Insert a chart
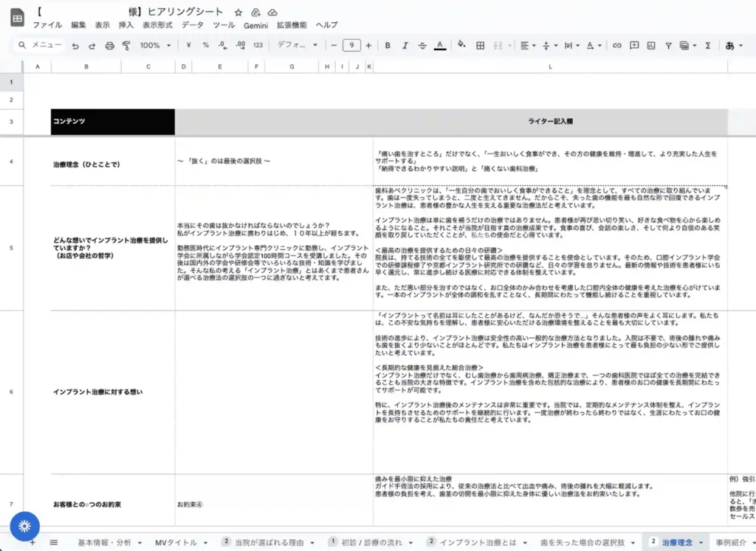The width and height of the screenshot is (756, 551). pos(651,45)
